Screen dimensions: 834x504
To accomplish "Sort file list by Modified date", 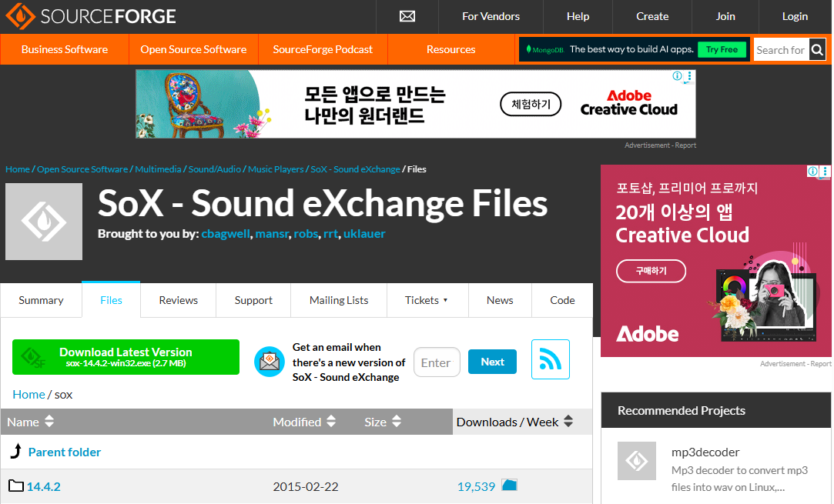I will (x=304, y=422).
